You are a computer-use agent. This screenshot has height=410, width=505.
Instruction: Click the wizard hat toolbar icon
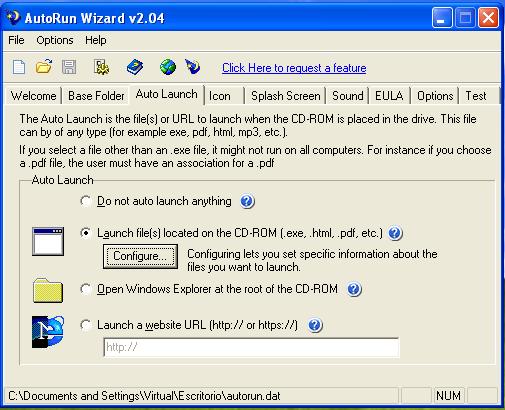point(193,67)
